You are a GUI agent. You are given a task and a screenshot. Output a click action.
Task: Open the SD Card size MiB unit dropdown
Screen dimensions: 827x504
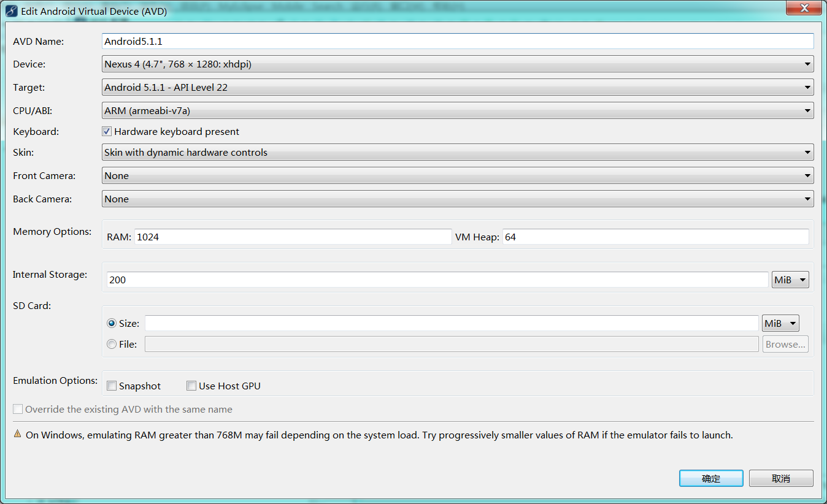(x=780, y=323)
